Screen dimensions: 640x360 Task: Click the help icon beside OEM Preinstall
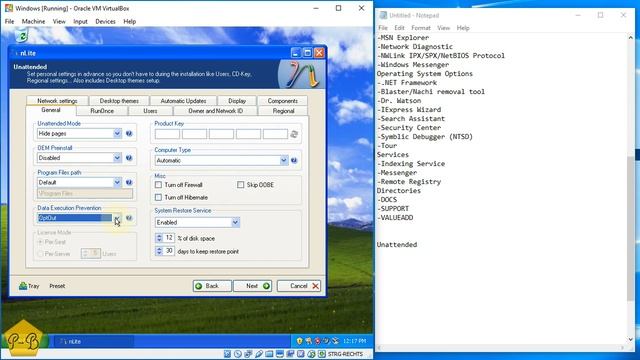click(129, 158)
